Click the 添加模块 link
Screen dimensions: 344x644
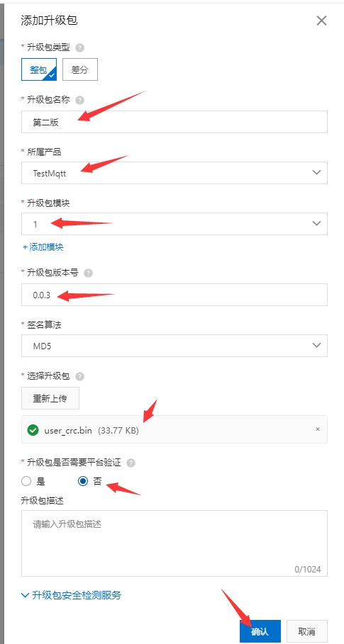click(43, 247)
